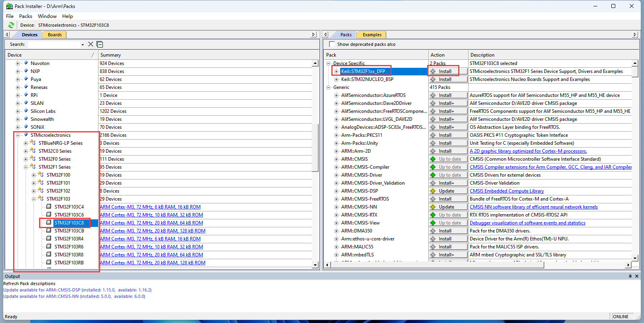Open the Help menu

pyautogui.click(x=67, y=16)
